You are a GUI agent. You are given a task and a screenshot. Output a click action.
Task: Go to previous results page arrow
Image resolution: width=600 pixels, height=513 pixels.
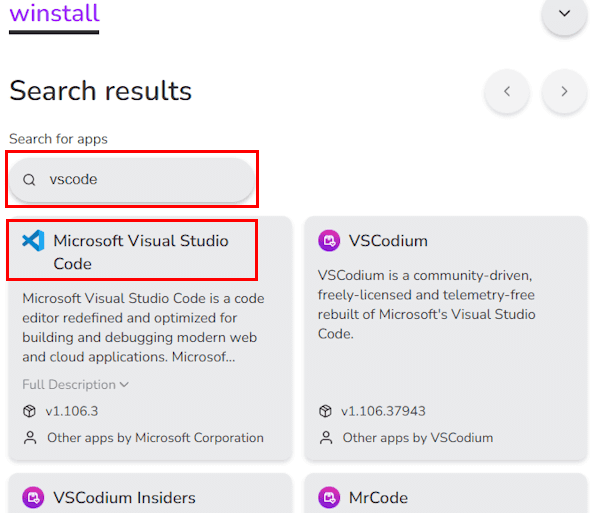507,92
